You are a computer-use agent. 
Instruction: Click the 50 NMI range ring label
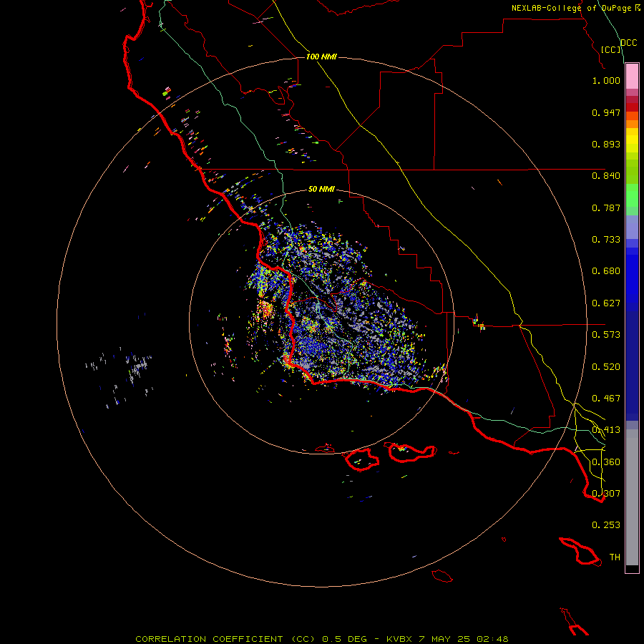(x=321, y=189)
